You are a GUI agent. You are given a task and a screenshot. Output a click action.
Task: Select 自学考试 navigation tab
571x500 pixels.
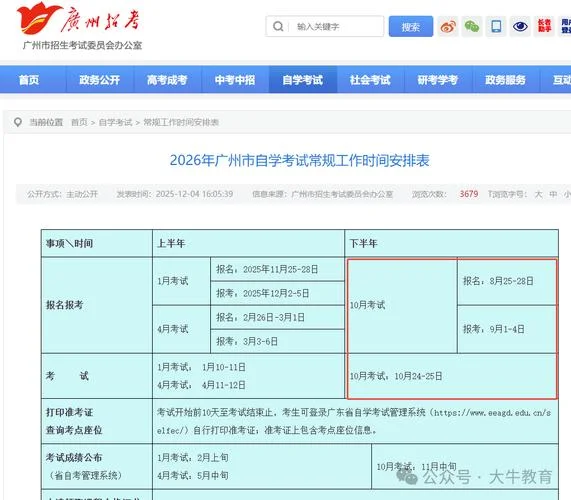303,80
